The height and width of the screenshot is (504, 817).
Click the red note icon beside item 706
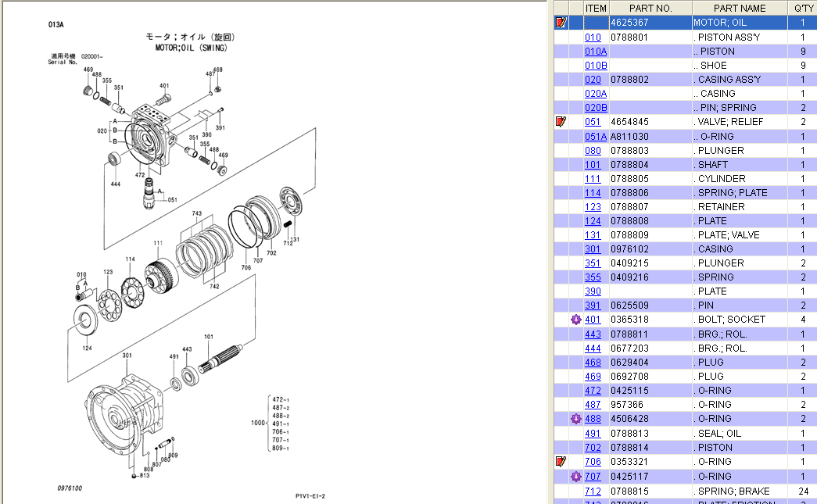click(x=560, y=462)
